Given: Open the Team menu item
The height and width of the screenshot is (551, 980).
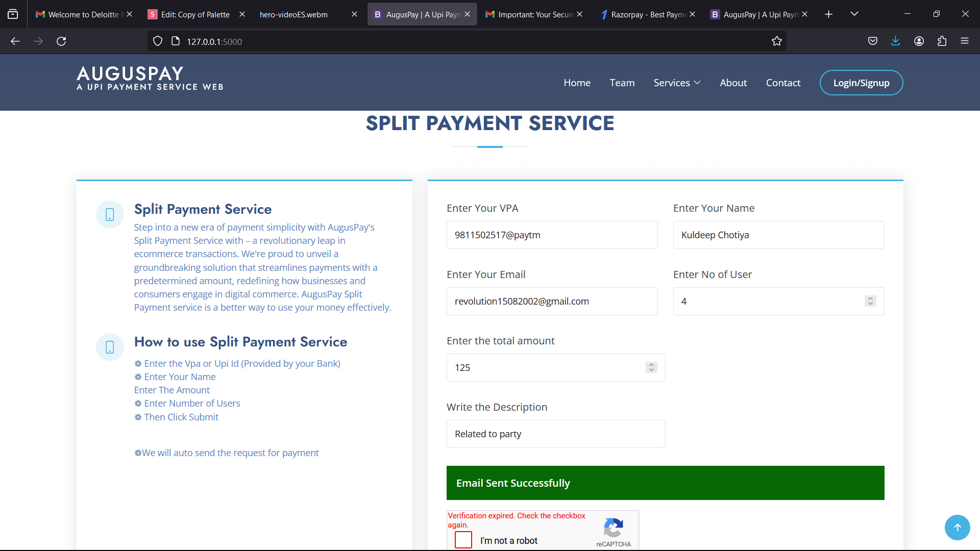Looking at the screenshot, I should [622, 83].
